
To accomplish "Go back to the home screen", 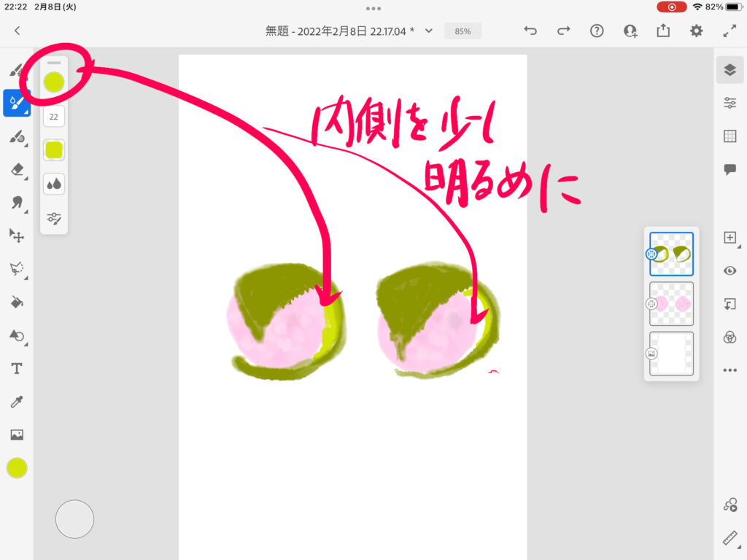I will (18, 31).
